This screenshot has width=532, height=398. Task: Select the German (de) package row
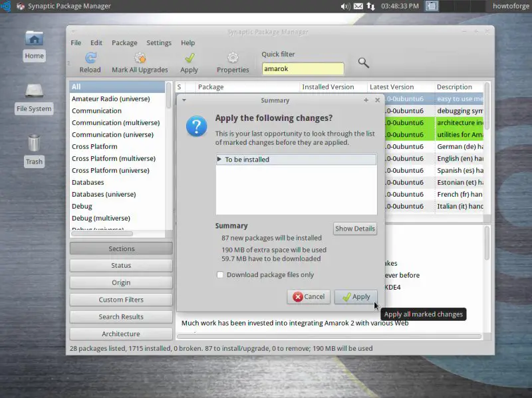[x=434, y=146]
